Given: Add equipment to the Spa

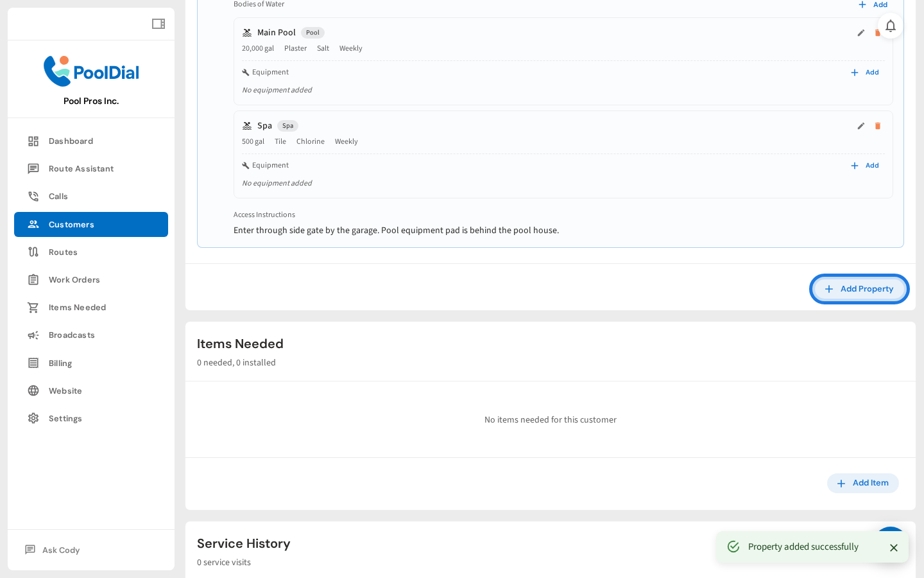Looking at the screenshot, I should (864, 166).
